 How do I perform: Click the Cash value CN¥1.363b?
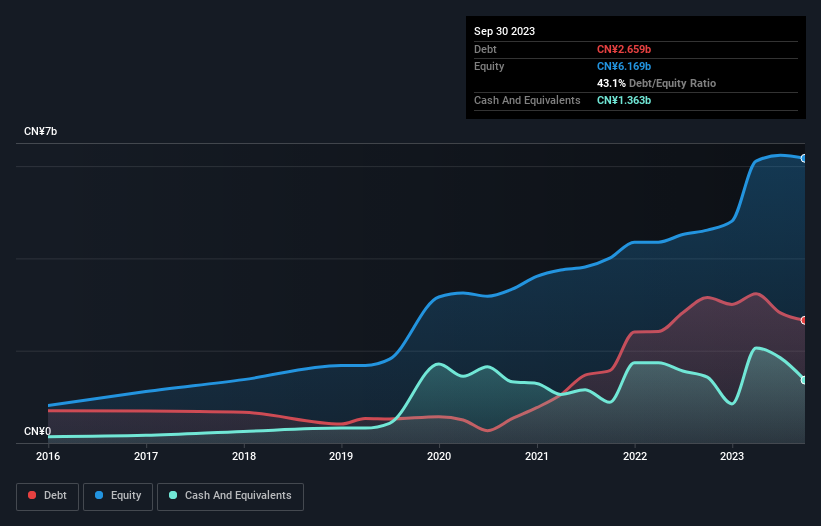point(624,100)
